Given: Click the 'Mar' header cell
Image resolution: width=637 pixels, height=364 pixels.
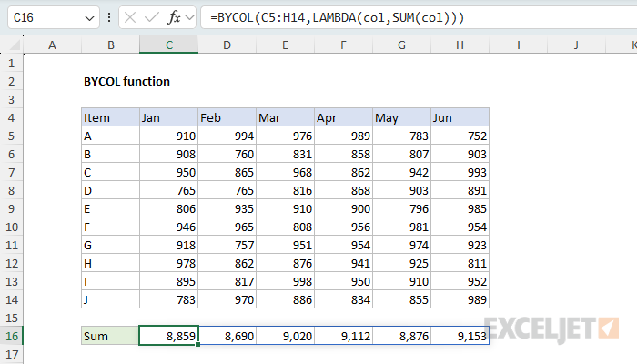Looking at the screenshot, I should point(285,117).
